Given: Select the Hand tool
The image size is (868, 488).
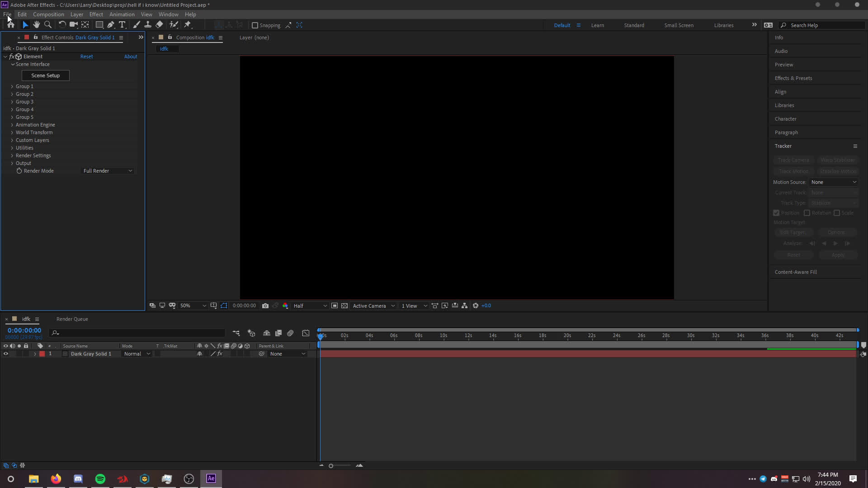Looking at the screenshot, I should click(37, 25).
